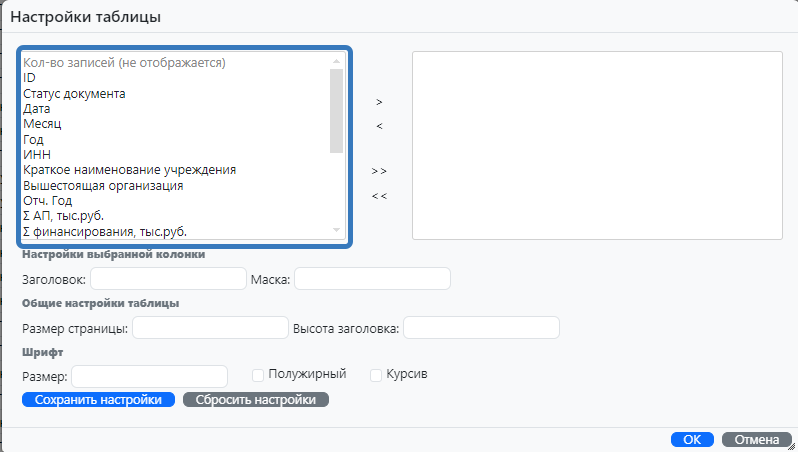Viewport: 798px width, 452px height.
Task: Click the double left arrow remove-all button
Action: pyautogui.click(x=379, y=195)
